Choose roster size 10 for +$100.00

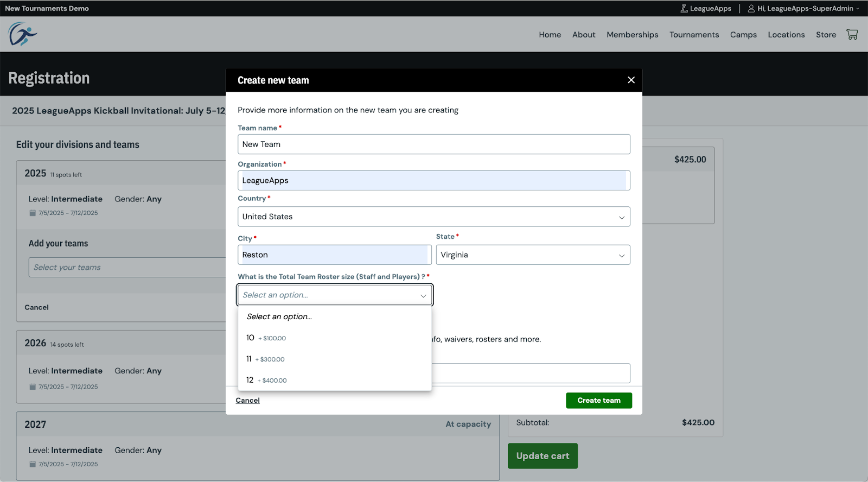(335, 338)
